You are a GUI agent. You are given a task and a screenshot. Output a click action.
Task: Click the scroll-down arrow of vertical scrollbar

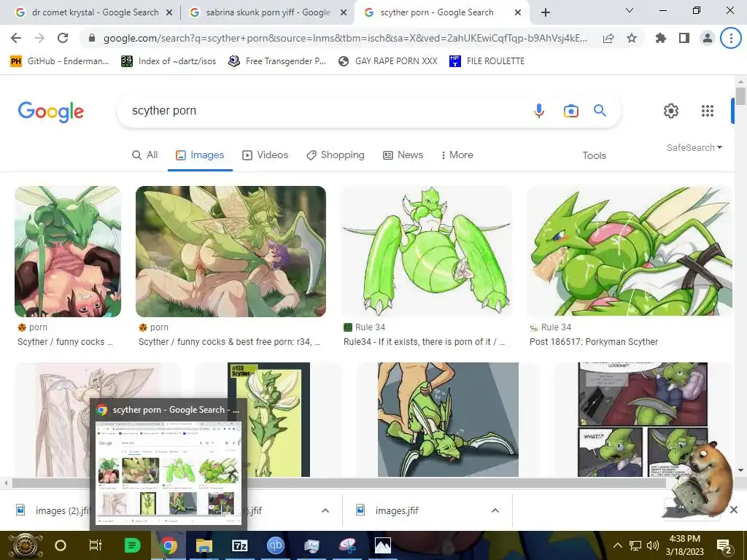[x=740, y=470]
